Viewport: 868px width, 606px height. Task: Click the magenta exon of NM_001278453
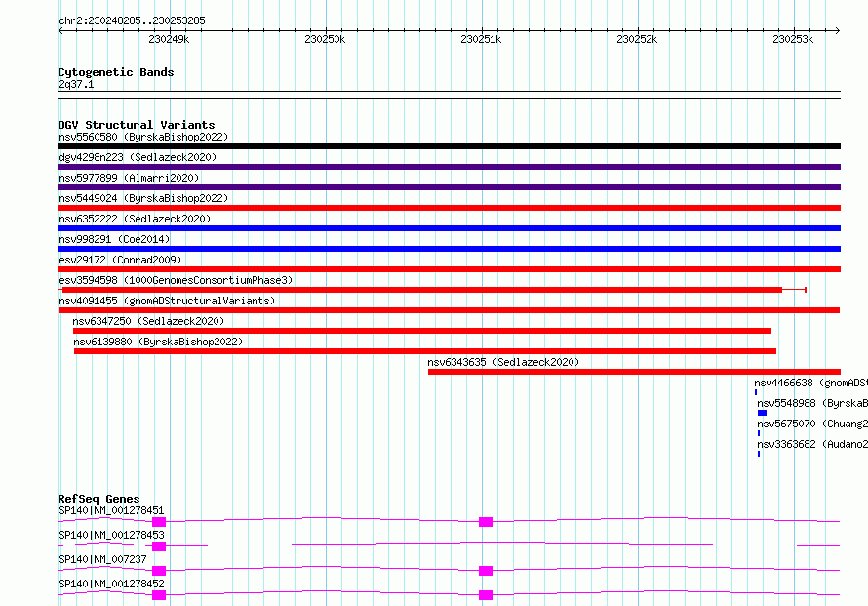click(159, 546)
